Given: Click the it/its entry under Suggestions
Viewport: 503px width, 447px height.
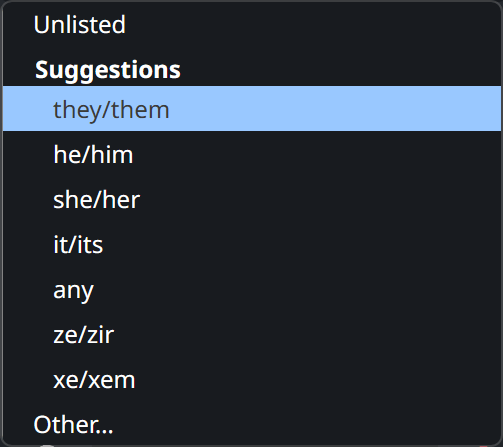Looking at the screenshot, I should tap(252, 244).
